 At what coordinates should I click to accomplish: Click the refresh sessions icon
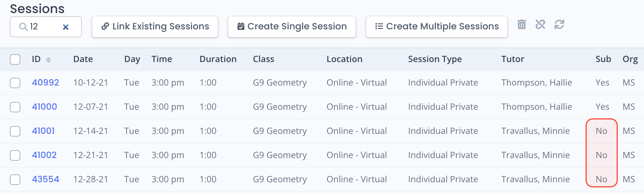point(559,24)
